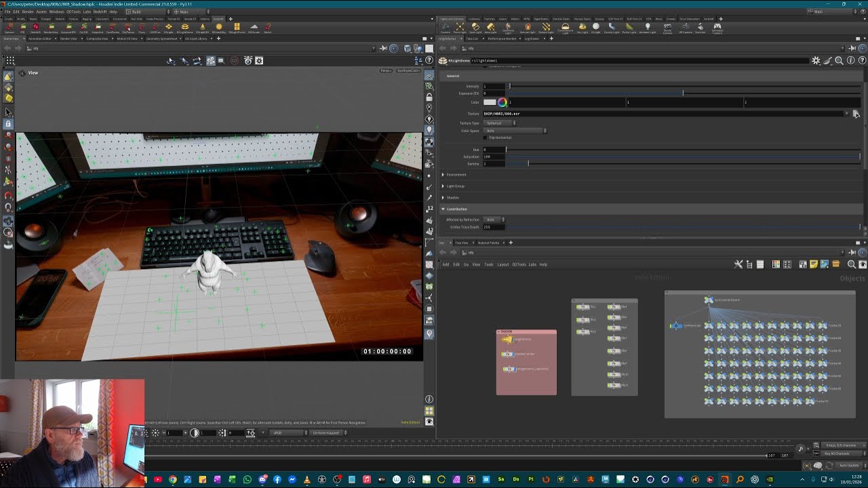
Task: Click the Redshift shelf tool icon
Action: pyautogui.click(x=35, y=28)
